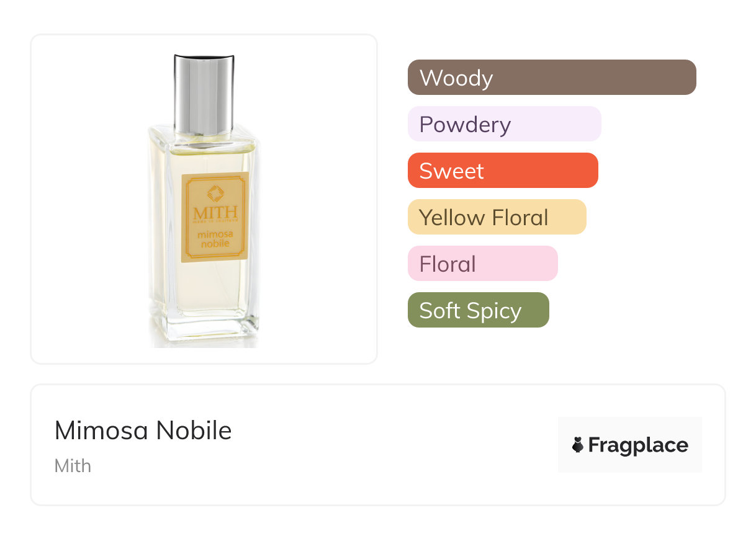This screenshot has width=756, height=536.
Task: Click the orange border frame of the bottle label
Action: [x=184, y=217]
